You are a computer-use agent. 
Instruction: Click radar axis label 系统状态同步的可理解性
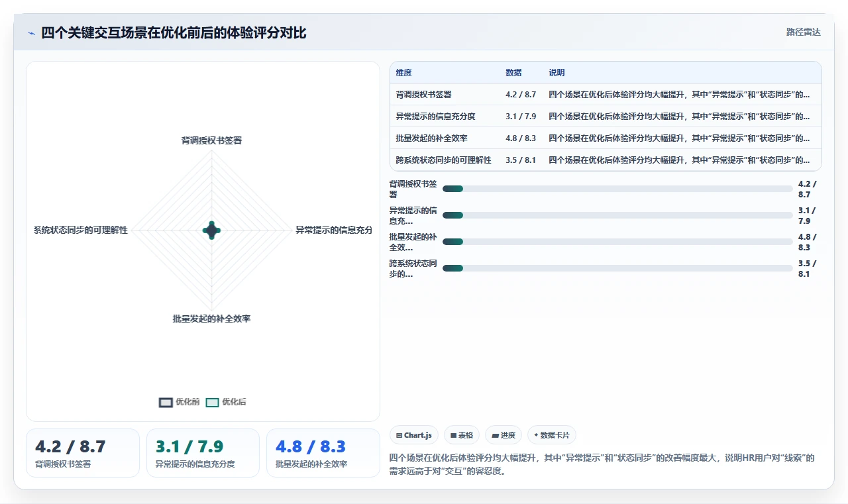[x=81, y=230]
